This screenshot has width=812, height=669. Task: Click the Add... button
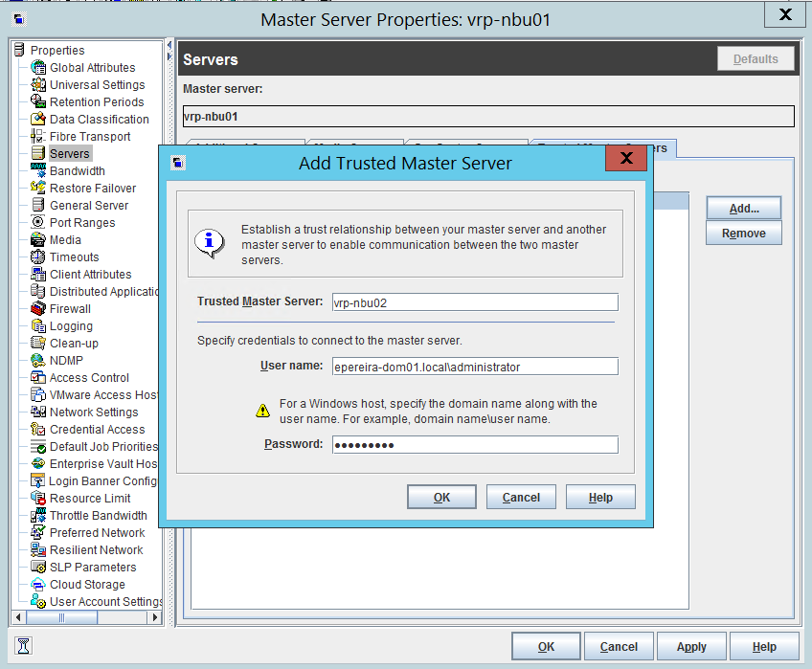[744, 208]
